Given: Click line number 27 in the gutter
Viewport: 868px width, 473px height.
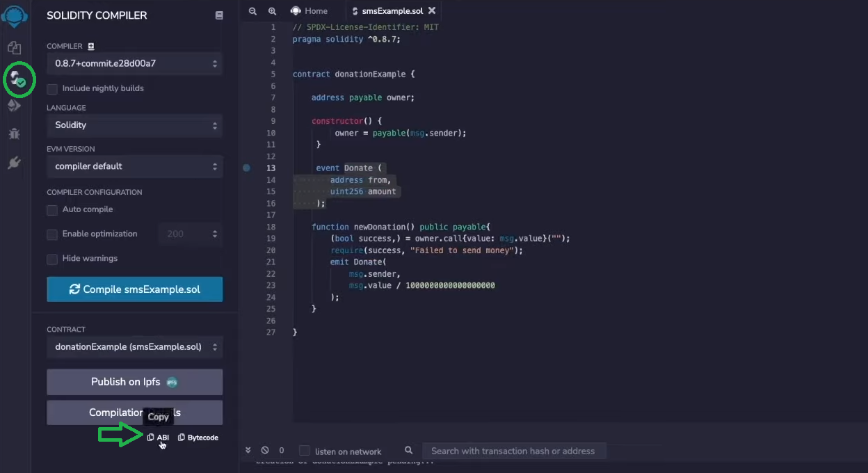Looking at the screenshot, I should (271, 332).
